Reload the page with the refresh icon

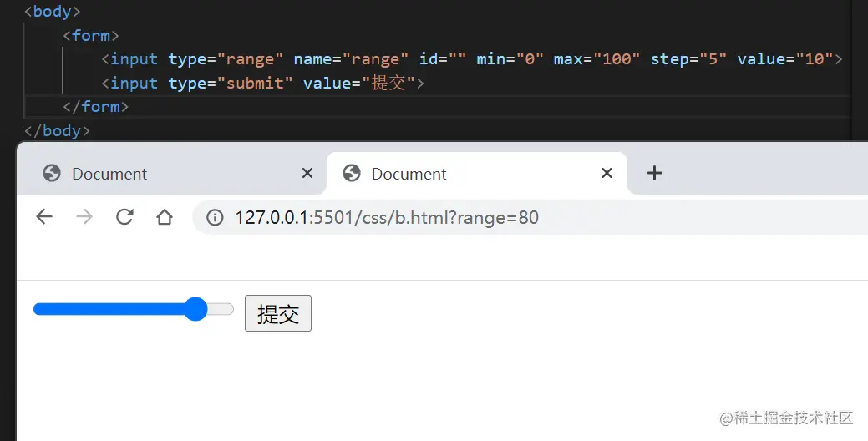pyautogui.click(x=124, y=217)
